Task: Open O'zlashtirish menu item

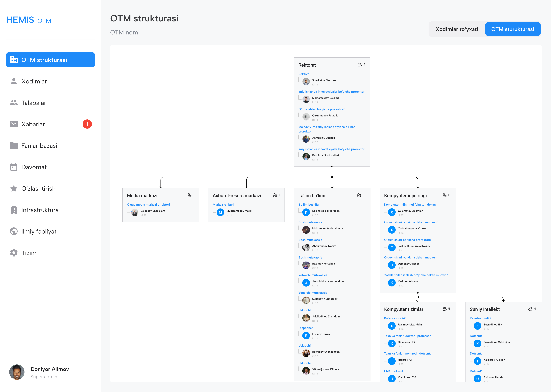Action: coord(50,188)
